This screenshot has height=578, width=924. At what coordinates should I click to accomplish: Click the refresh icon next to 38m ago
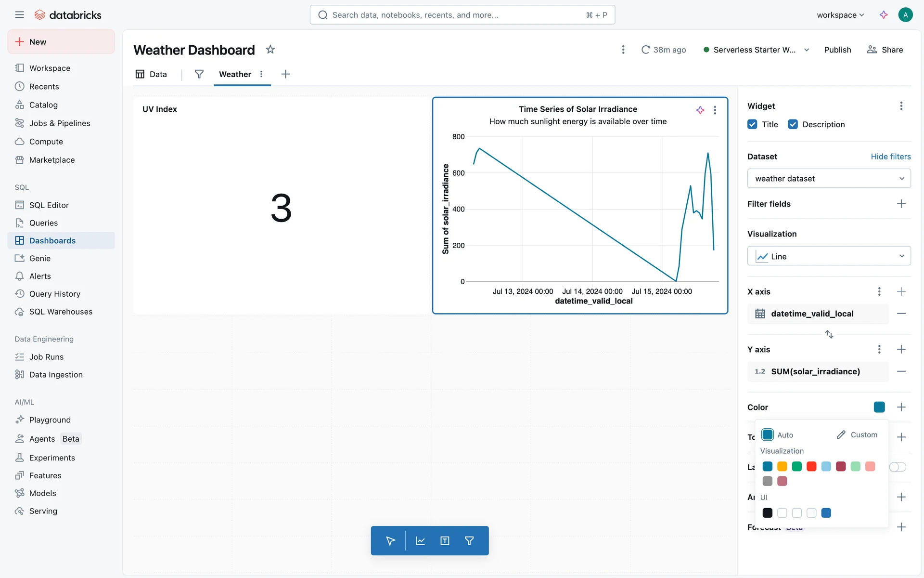tap(646, 50)
